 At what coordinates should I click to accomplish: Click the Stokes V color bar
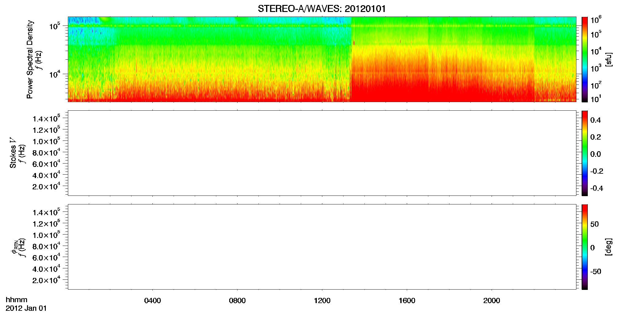click(585, 153)
